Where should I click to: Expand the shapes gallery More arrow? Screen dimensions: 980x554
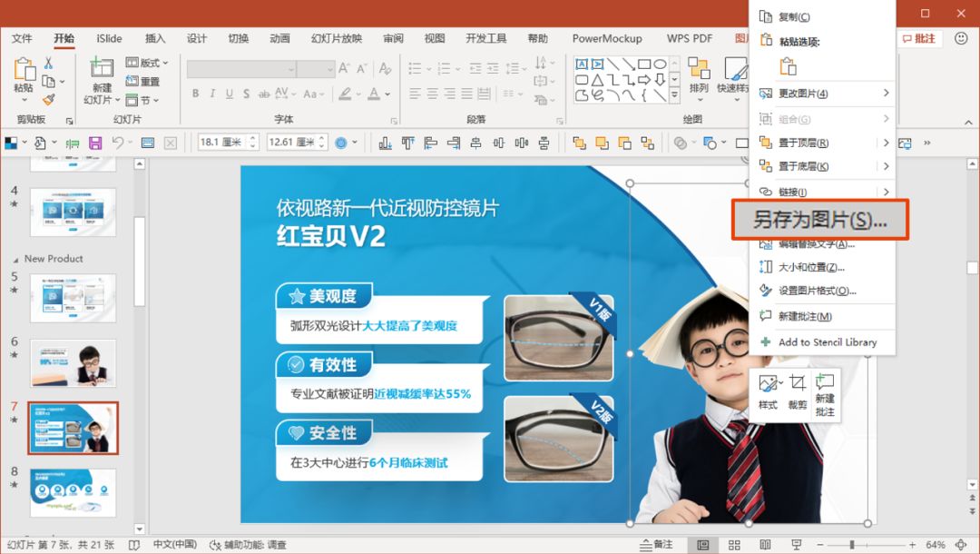pyautogui.click(x=675, y=95)
